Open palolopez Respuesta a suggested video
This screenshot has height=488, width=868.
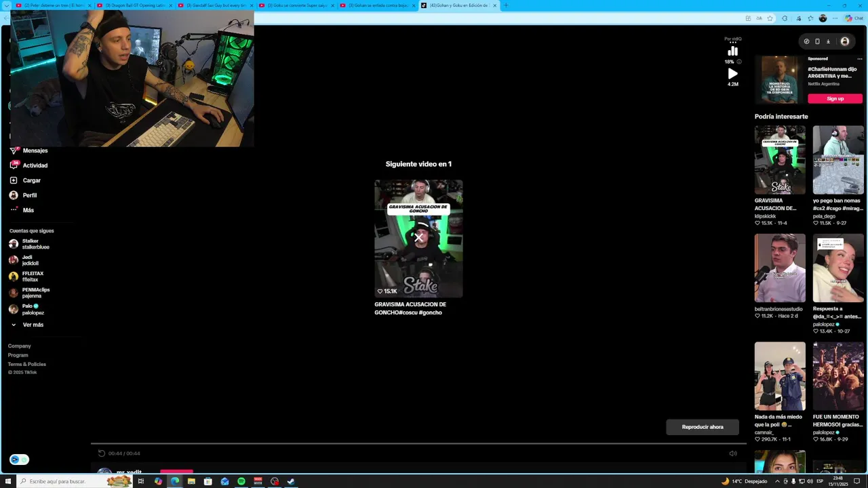coord(838,268)
